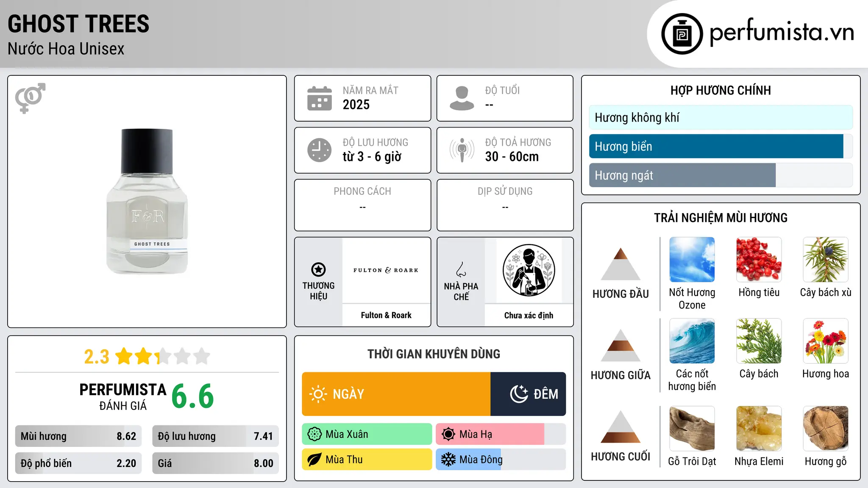The width and height of the screenshot is (868, 488).
Task: Click the sillage icon beside Độ toả hương
Action: [462, 150]
